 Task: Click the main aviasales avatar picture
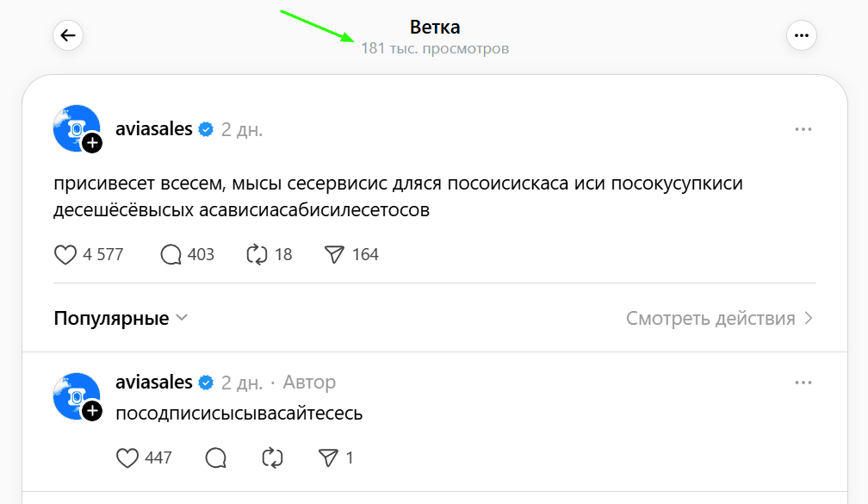[x=77, y=128]
